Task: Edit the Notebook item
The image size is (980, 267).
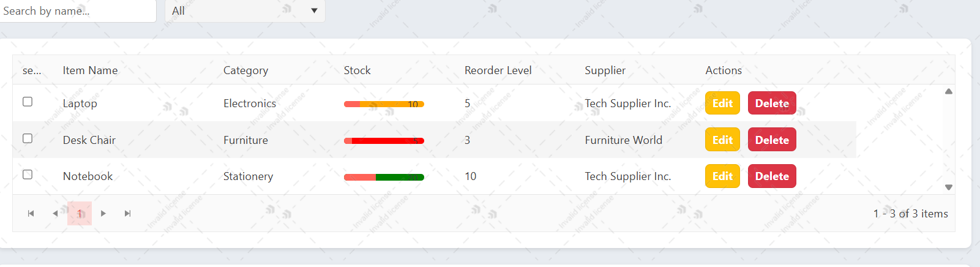Action: tap(722, 176)
